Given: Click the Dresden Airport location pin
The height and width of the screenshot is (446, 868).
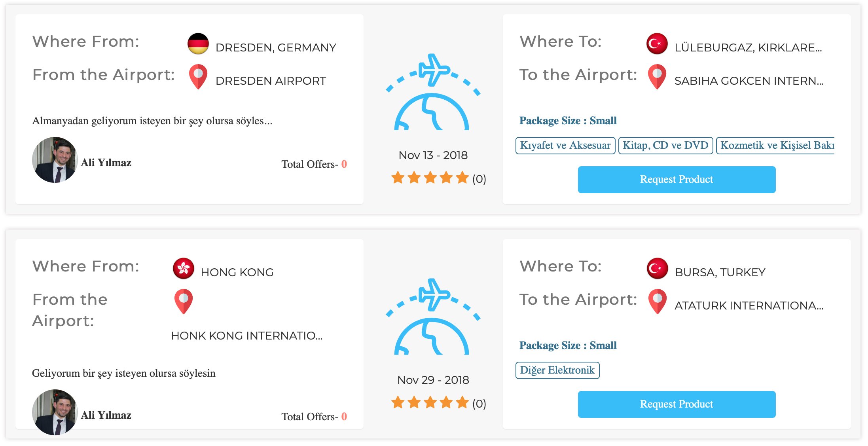Looking at the screenshot, I should tap(198, 76).
